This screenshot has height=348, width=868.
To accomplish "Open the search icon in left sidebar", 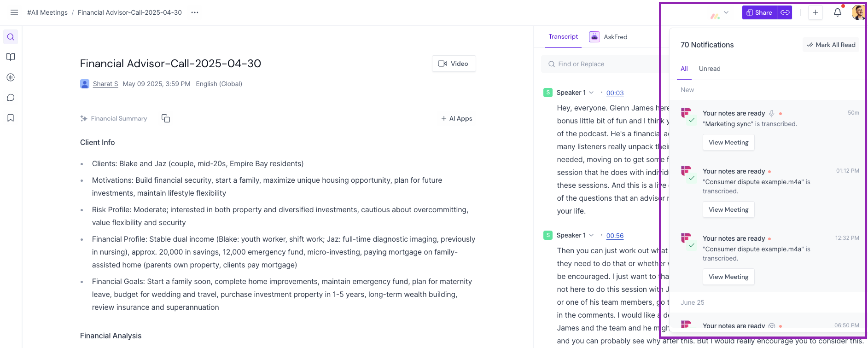I will 11,37.
